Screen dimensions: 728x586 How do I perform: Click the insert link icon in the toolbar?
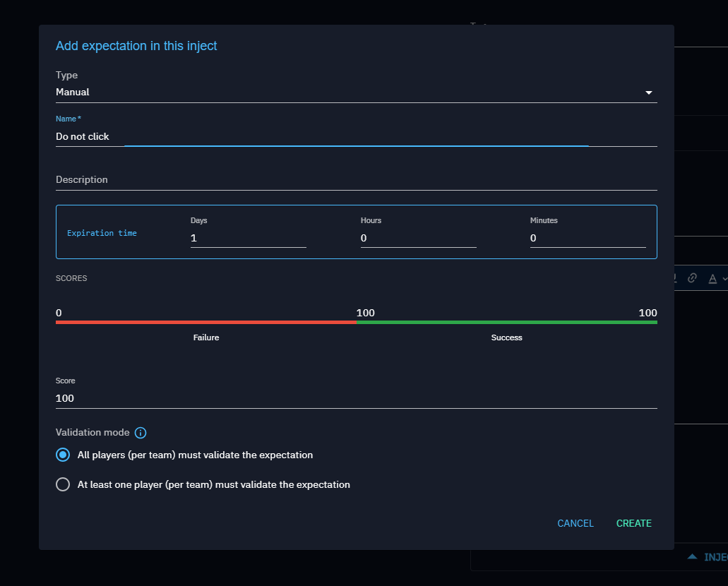692,278
